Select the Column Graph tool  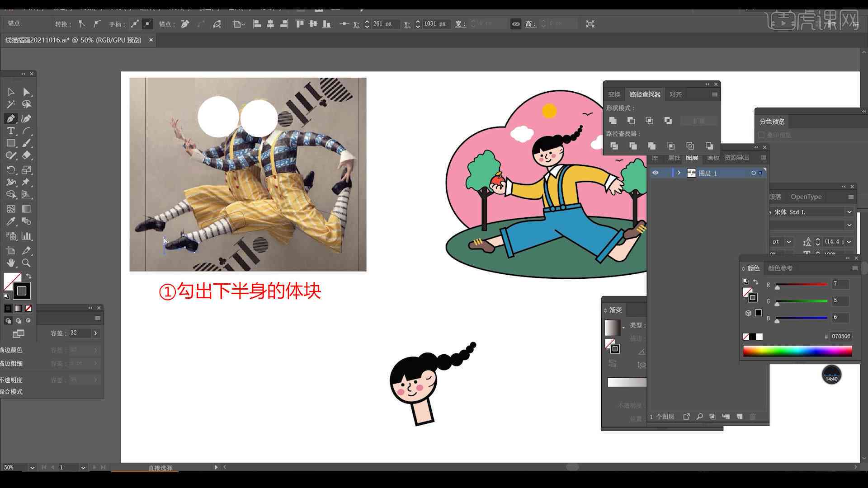click(27, 236)
